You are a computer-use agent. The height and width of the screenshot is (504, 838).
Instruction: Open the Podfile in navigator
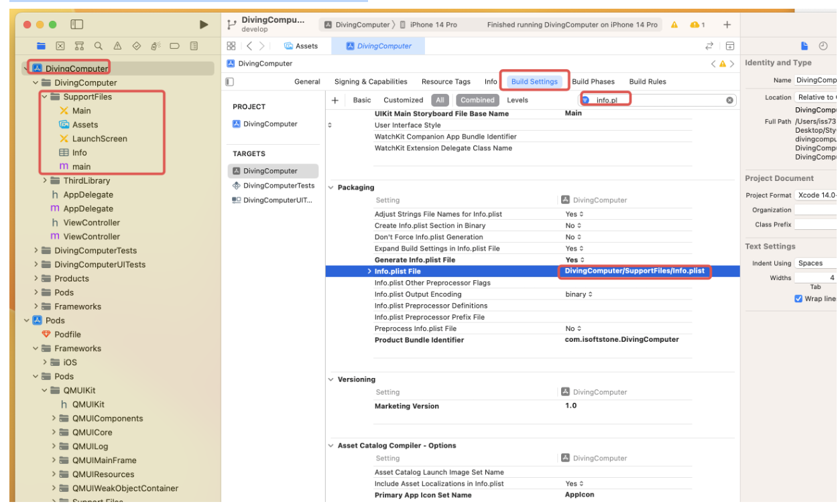pyautogui.click(x=68, y=334)
